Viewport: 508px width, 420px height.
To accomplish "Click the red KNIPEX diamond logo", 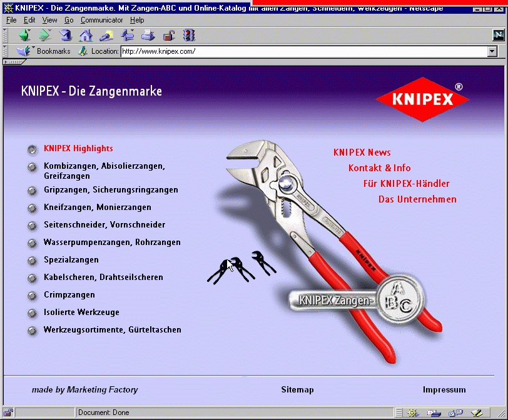I will (422, 99).
